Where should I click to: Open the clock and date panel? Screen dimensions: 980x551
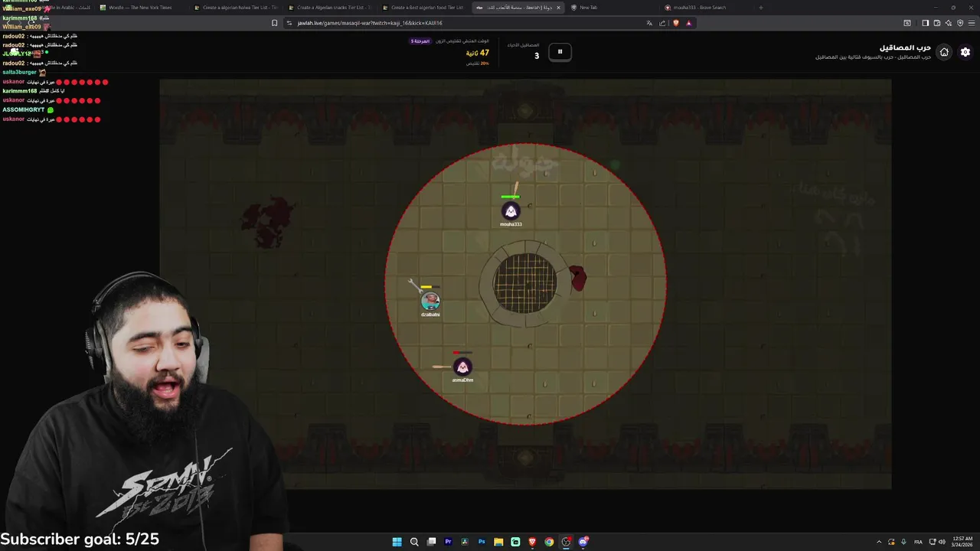pos(962,542)
